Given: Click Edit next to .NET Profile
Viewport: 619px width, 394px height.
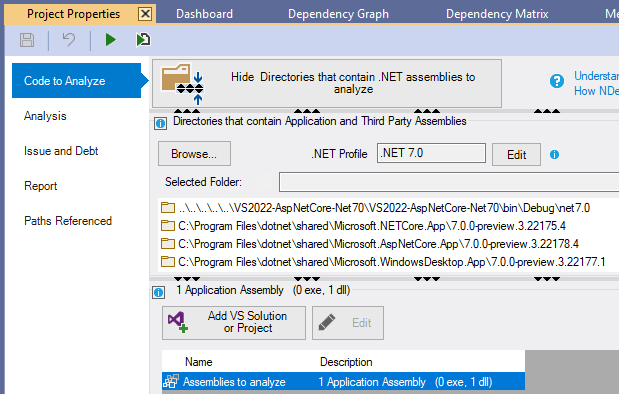Looking at the screenshot, I should point(516,154).
